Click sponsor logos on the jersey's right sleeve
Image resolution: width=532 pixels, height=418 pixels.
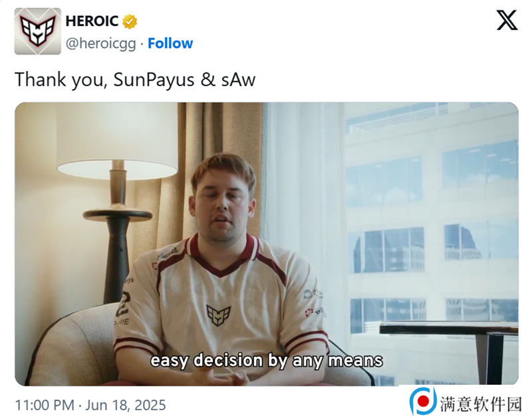pos(314,304)
